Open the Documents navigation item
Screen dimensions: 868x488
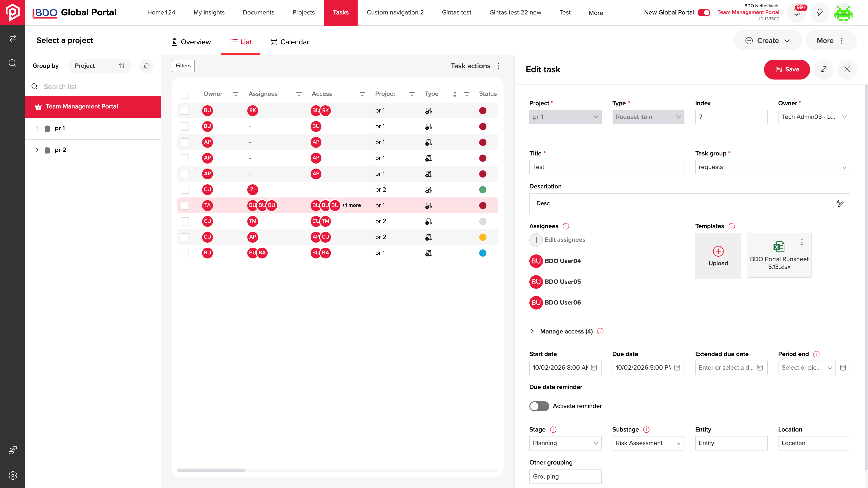pos(258,12)
